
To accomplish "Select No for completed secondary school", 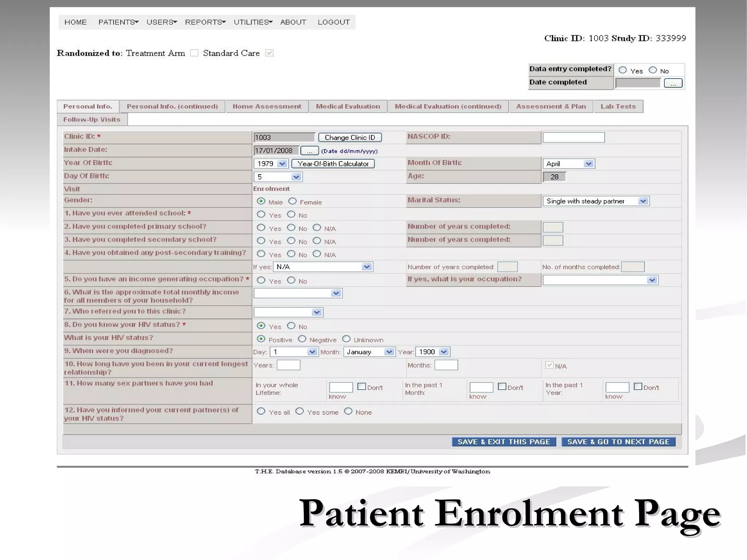I will click(x=291, y=241).
